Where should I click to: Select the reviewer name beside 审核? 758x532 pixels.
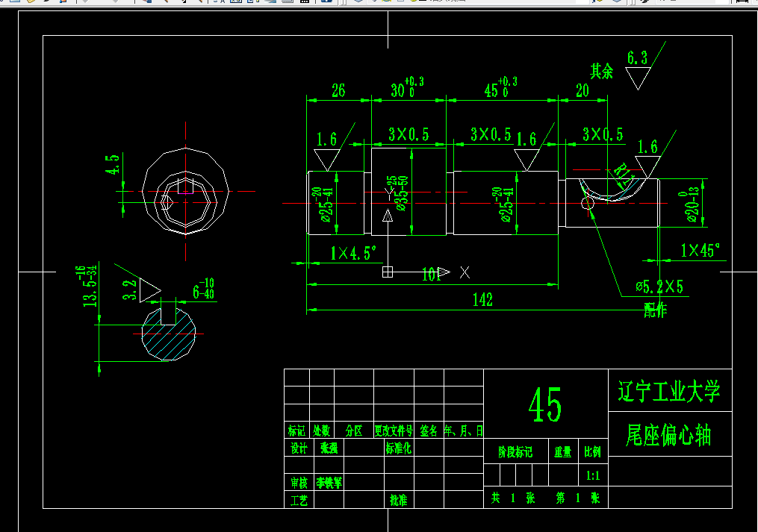(329, 483)
